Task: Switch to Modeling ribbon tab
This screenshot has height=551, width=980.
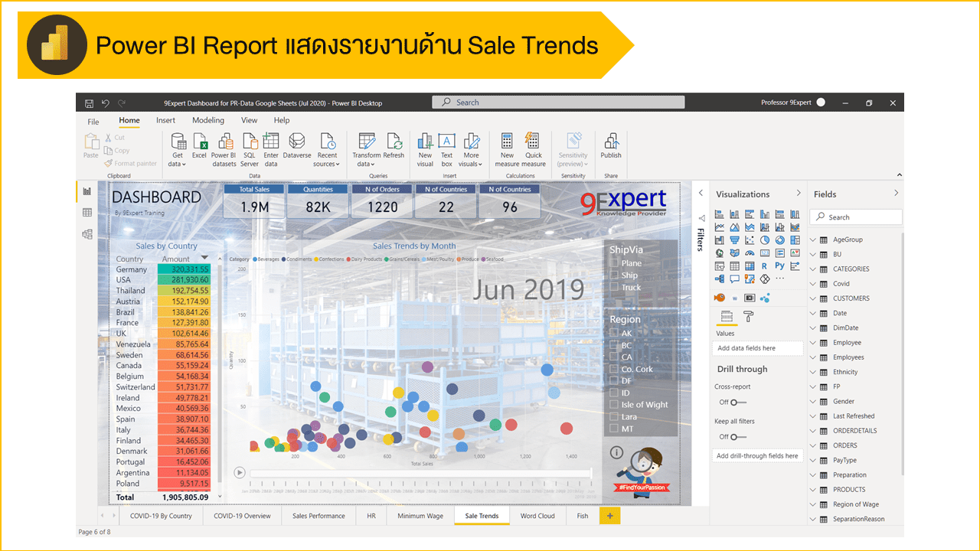Action: pyautogui.click(x=208, y=120)
